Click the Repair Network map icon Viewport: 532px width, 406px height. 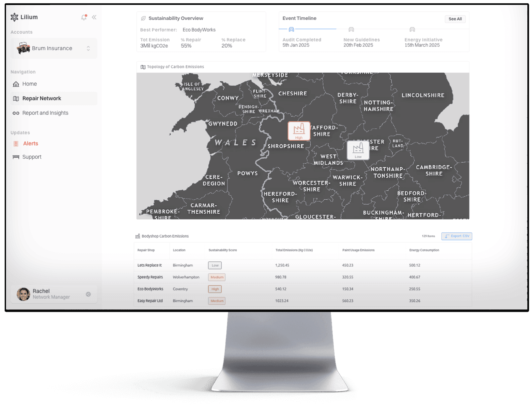[x=16, y=99]
